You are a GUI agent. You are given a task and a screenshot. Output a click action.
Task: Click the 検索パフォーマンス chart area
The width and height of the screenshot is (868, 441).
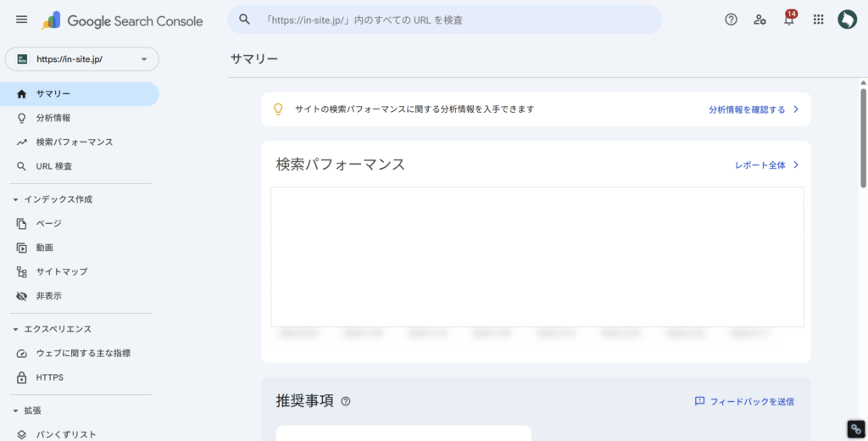pos(537,257)
